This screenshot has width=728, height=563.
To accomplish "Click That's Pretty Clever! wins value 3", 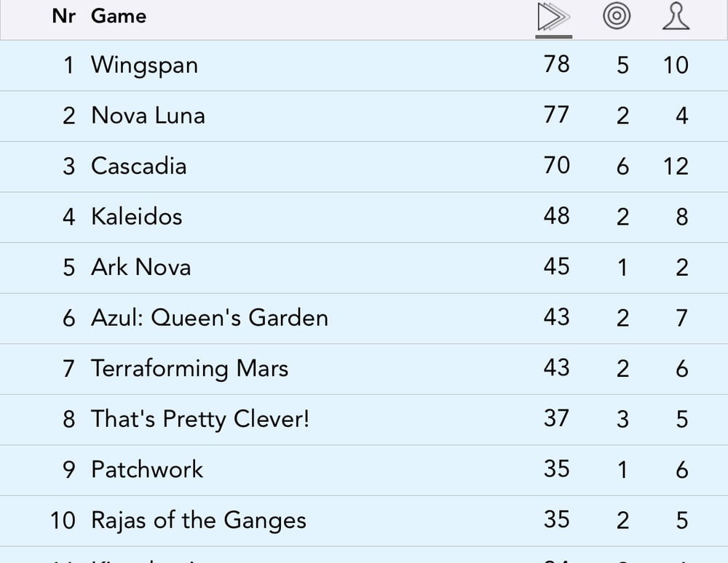I will point(622,420).
